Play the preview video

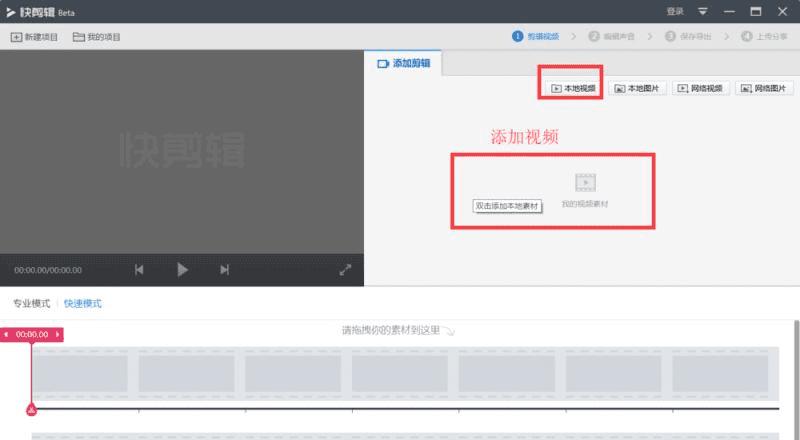(x=182, y=270)
